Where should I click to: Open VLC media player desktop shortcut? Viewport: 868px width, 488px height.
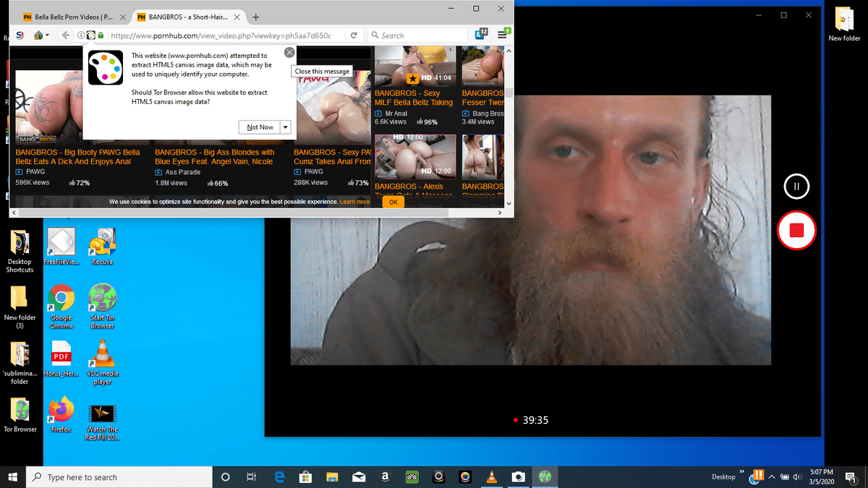pyautogui.click(x=102, y=362)
